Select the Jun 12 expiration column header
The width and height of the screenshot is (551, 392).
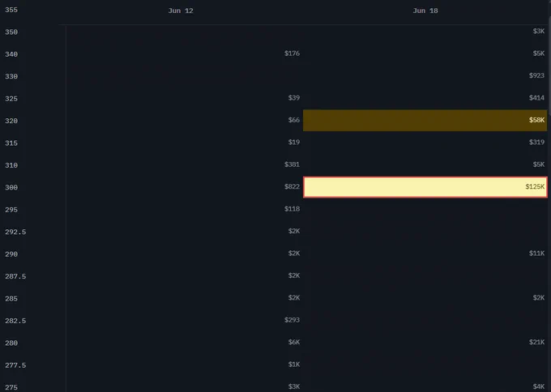pyautogui.click(x=181, y=11)
